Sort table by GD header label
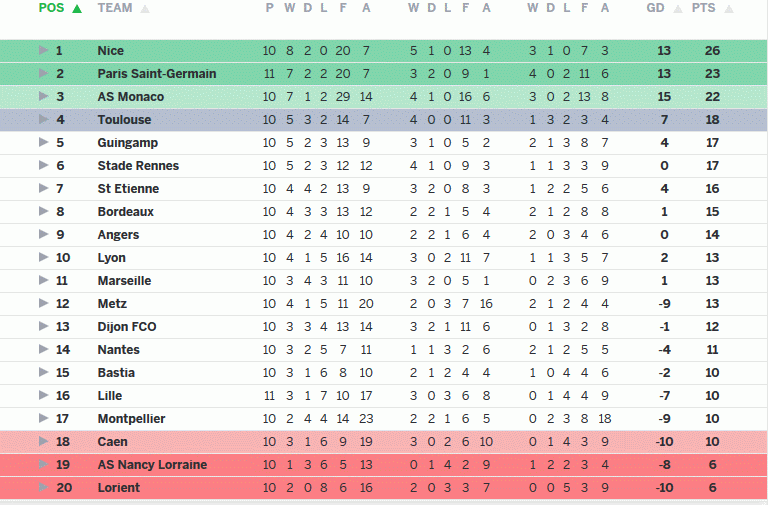 pos(656,8)
